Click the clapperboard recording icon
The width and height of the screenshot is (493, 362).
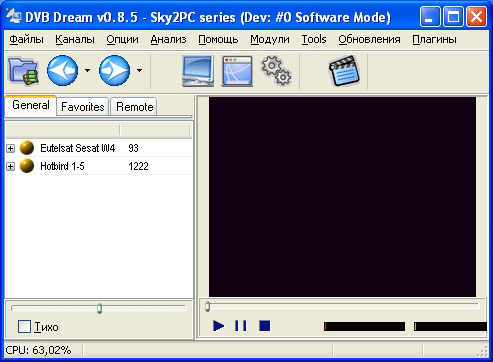(x=345, y=71)
